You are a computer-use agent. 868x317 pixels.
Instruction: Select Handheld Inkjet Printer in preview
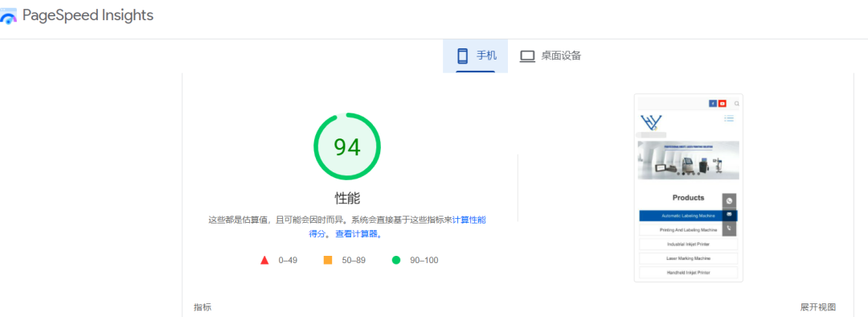tap(688, 273)
